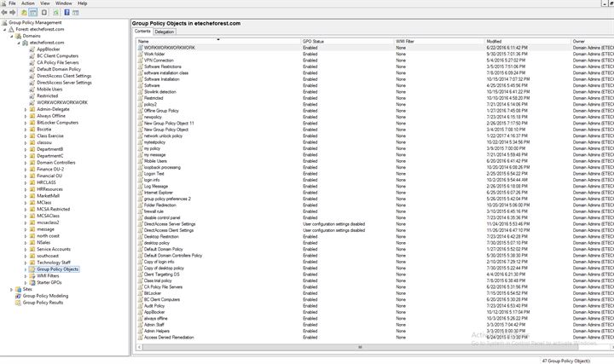Sort list by Name column header
Image resolution: width=614 pixels, height=364 pixels.
218,41
